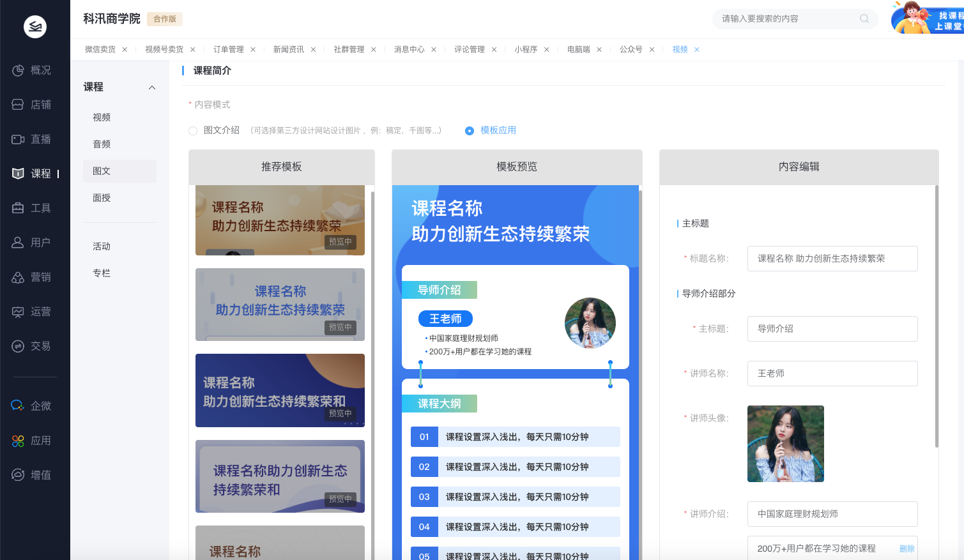964x560 pixels.
Task: Close the 电脑端 tab
Action: 599,49
